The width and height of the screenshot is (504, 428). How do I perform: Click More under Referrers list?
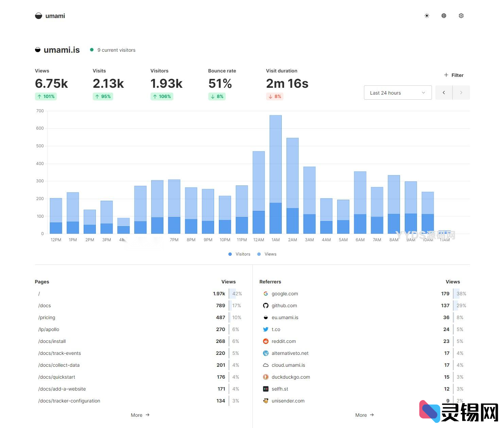pos(364,415)
